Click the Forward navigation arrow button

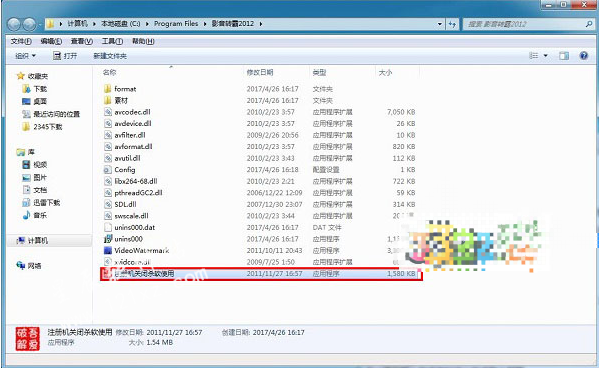(29, 24)
